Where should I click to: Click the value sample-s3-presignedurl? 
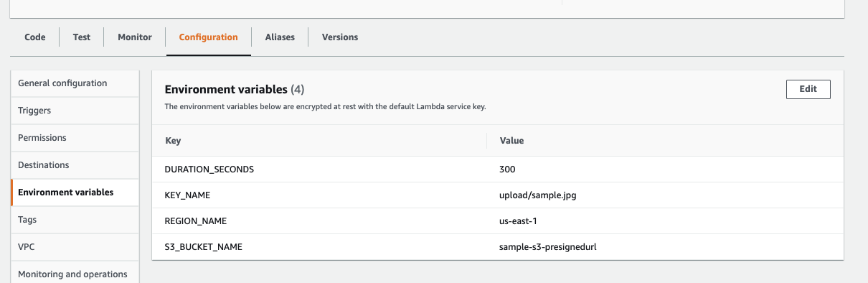548,247
